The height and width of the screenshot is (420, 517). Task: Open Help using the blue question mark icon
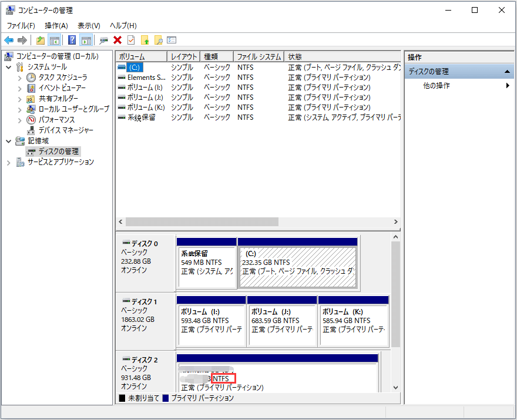coord(70,39)
